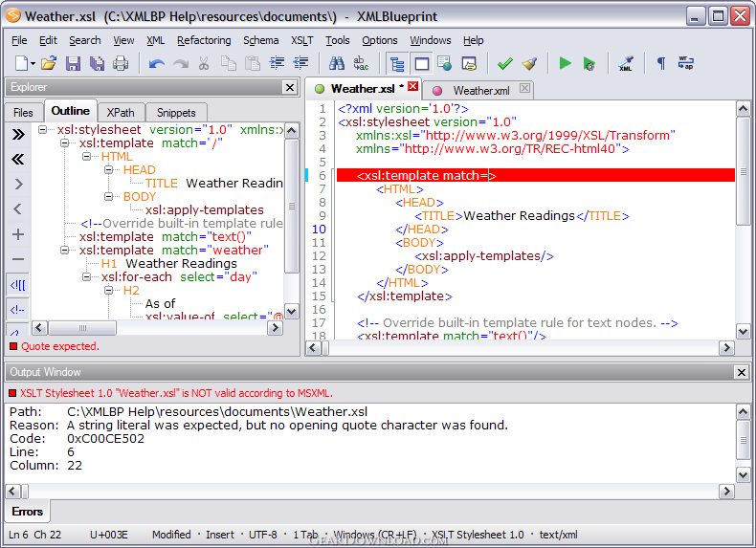Click the outline horizontal scrollbar thumb
The height and width of the screenshot is (548, 756).
tap(82, 328)
